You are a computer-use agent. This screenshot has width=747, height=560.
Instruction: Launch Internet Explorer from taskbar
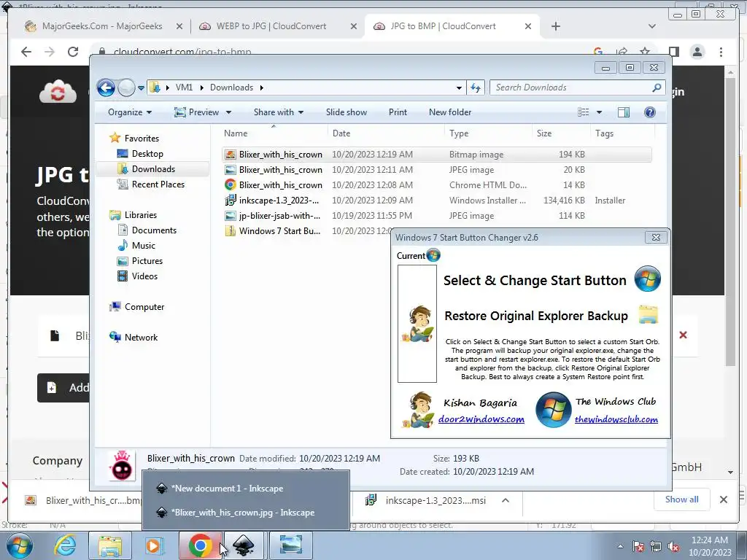pyautogui.click(x=65, y=545)
